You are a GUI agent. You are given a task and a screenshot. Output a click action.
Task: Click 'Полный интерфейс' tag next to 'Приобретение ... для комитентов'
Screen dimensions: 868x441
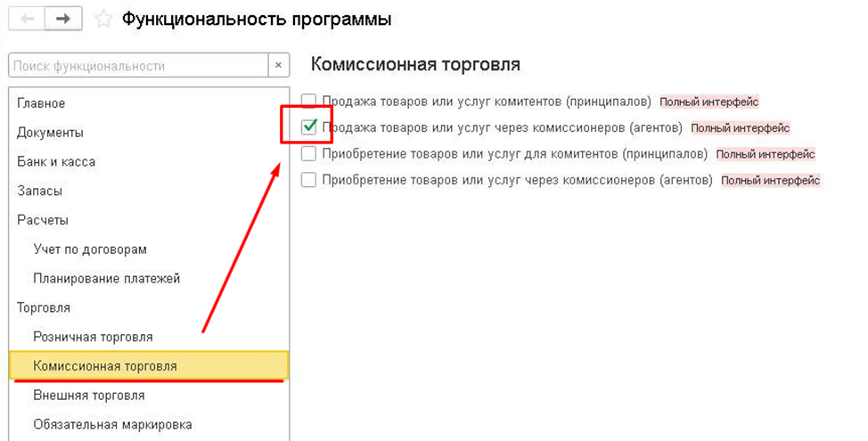pos(766,154)
